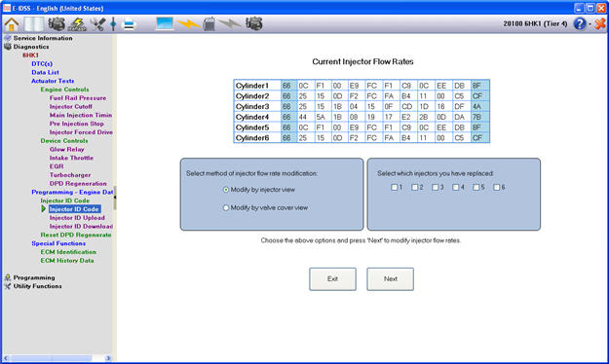
Task: Open DPD Regeneration in the tree
Action: click(78, 183)
